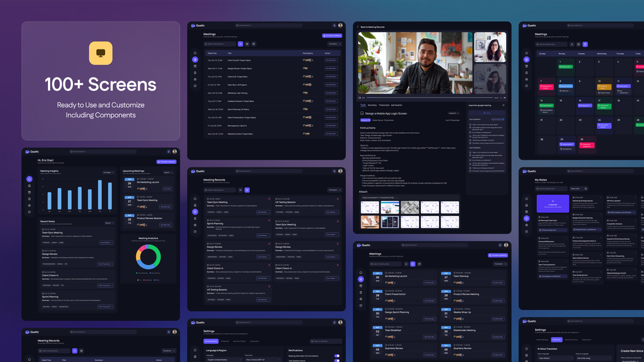Viewport: 644px width, 362px height.
Task: Set reminder for Team Standup card
Action: pos(498,283)
